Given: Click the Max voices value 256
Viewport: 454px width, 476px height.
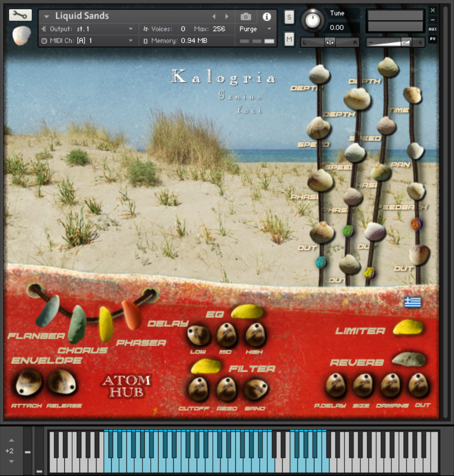Looking at the screenshot, I should coord(219,29).
